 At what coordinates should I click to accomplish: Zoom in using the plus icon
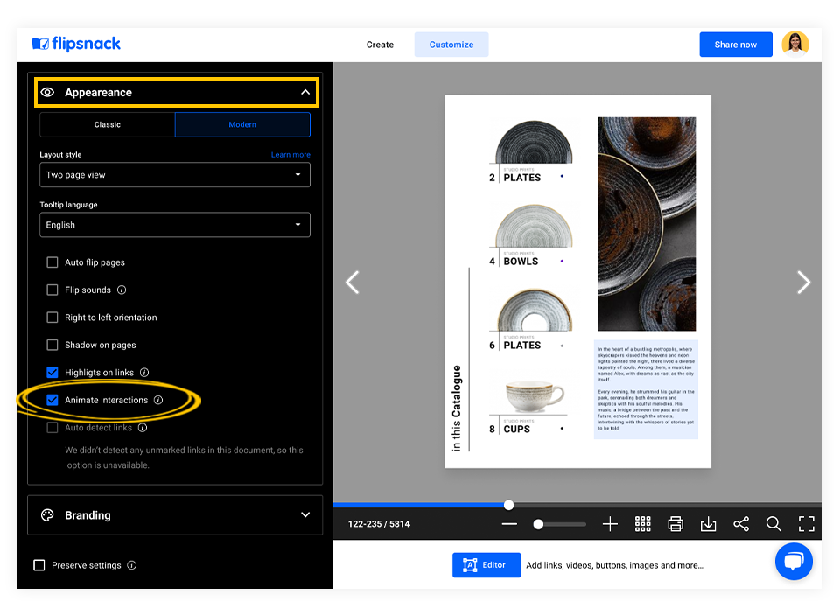click(609, 523)
